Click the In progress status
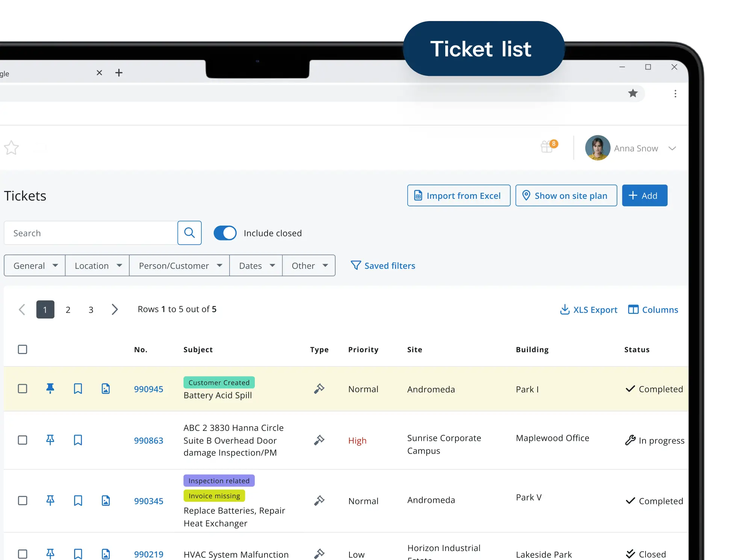The image size is (747, 560). click(x=655, y=440)
